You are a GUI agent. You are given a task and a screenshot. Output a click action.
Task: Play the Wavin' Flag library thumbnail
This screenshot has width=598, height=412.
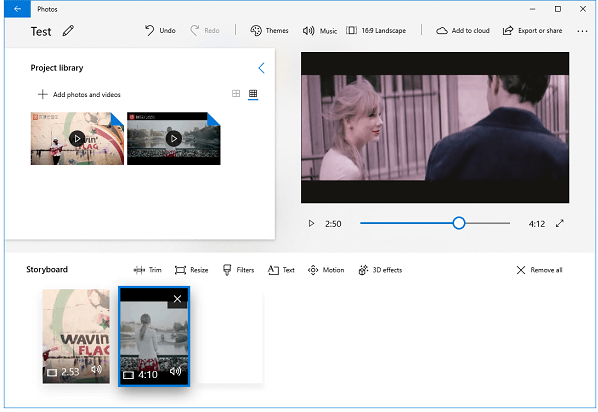point(77,138)
